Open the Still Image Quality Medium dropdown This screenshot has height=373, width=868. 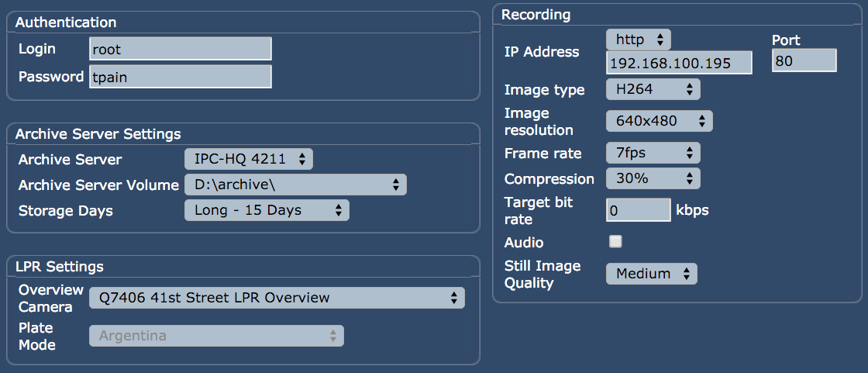(652, 274)
